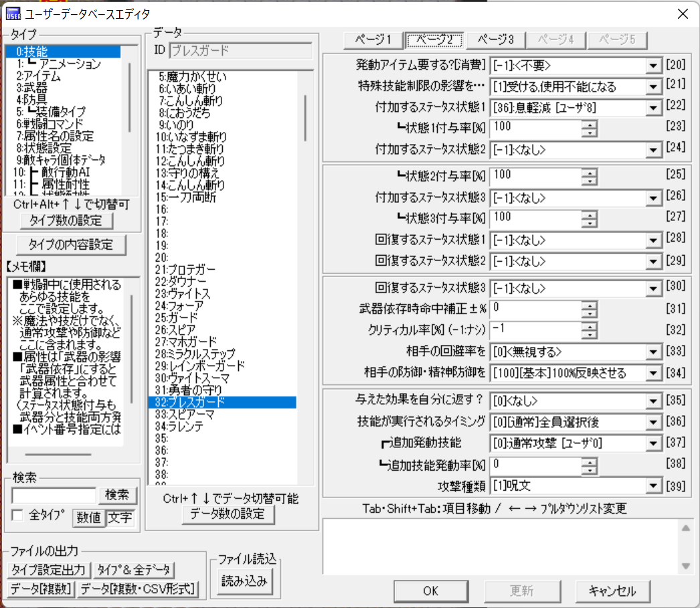Click 読み込み file load button
This screenshot has width=700, height=608.
tap(245, 581)
